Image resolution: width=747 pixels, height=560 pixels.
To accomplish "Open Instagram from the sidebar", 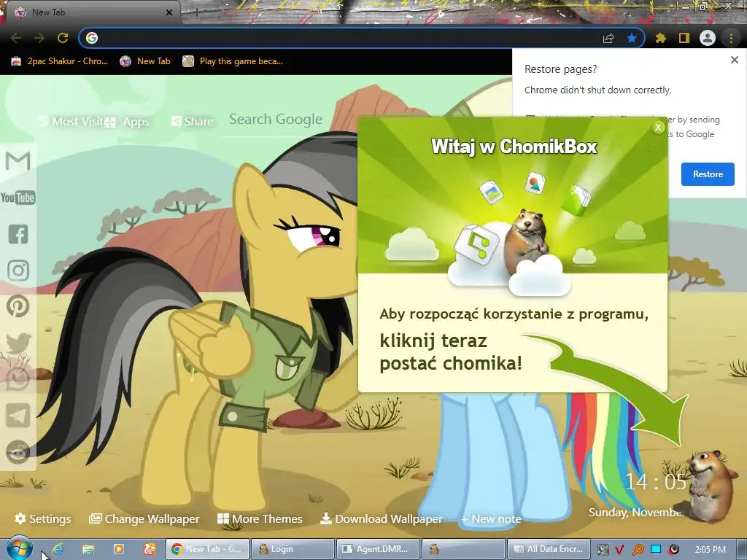I will 18,271.
